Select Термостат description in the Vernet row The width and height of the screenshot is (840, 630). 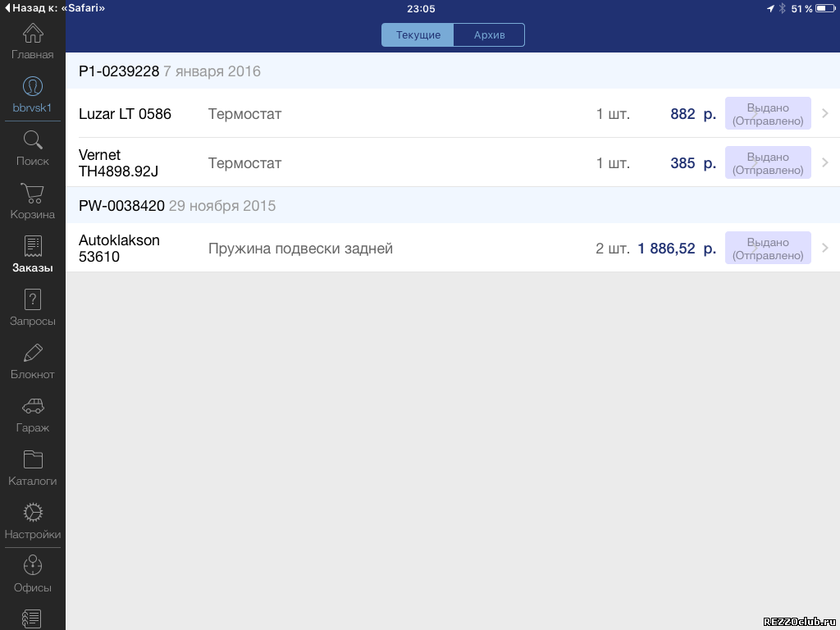[x=244, y=163]
